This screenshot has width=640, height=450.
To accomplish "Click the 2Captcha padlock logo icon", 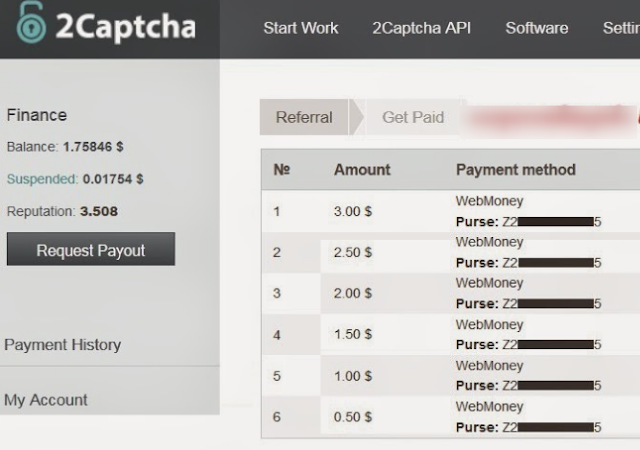I will click(31, 22).
